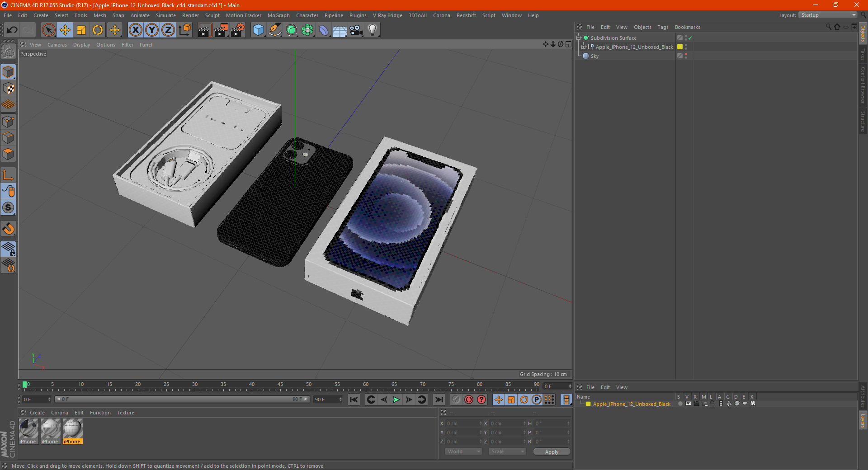Toggle Y axis lock
Screen dimensions: 868x470
pos(152,30)
